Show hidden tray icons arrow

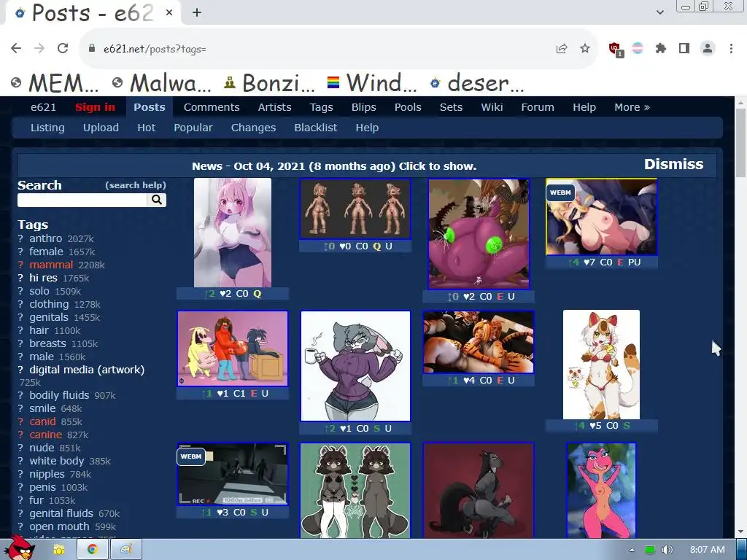pos(632,550)
